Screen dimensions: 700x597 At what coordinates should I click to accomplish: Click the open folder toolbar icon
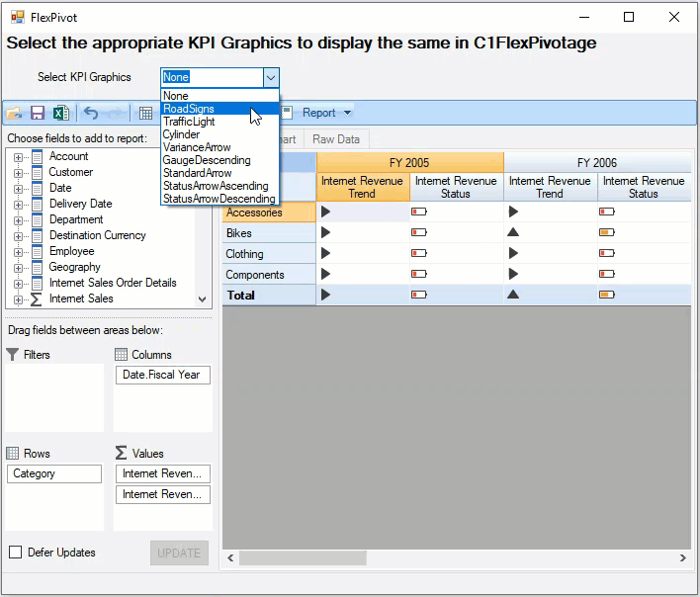(x=15, y=113)
